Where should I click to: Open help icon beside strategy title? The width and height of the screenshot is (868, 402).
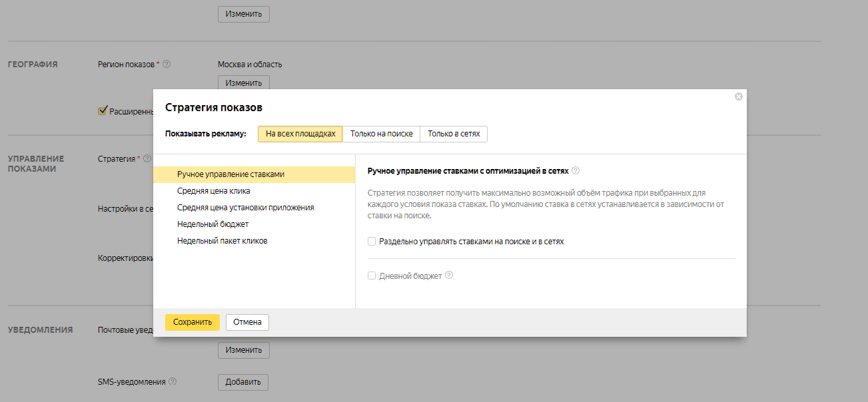(576, 171)
